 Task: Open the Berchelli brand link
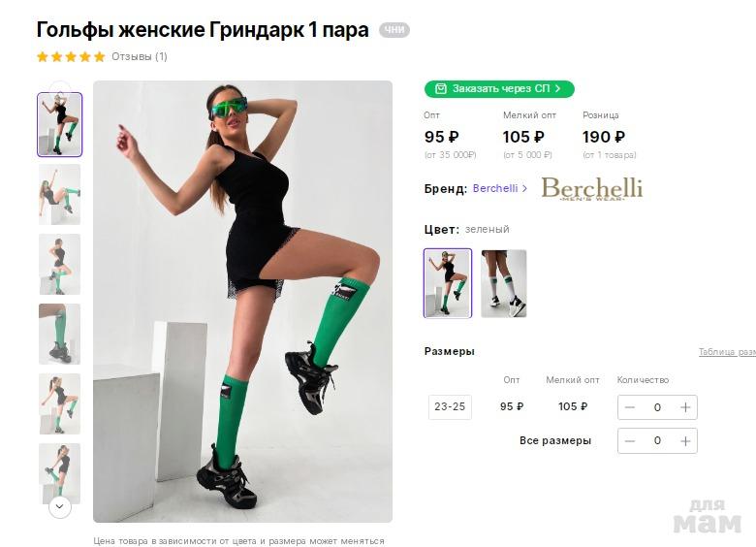[x=500, y=188]
